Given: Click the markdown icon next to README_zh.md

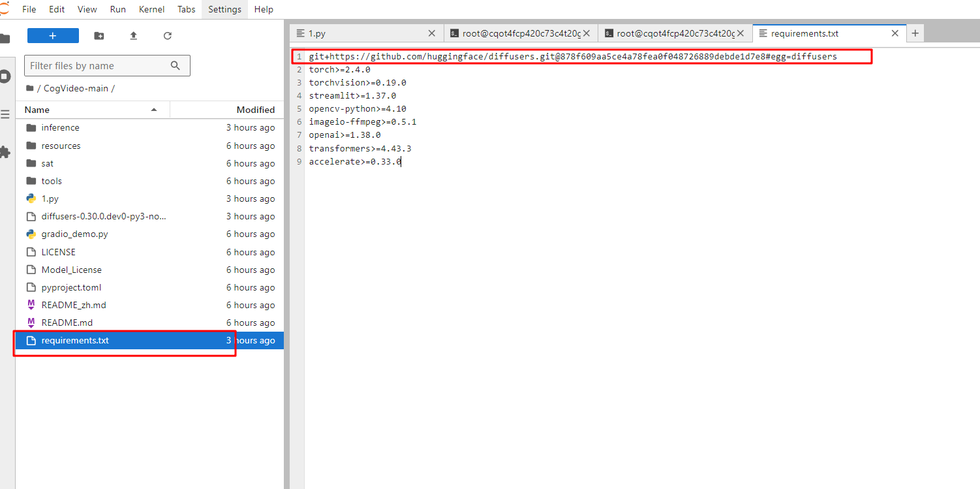Looking at the screenshot, I should coord(31,305).
